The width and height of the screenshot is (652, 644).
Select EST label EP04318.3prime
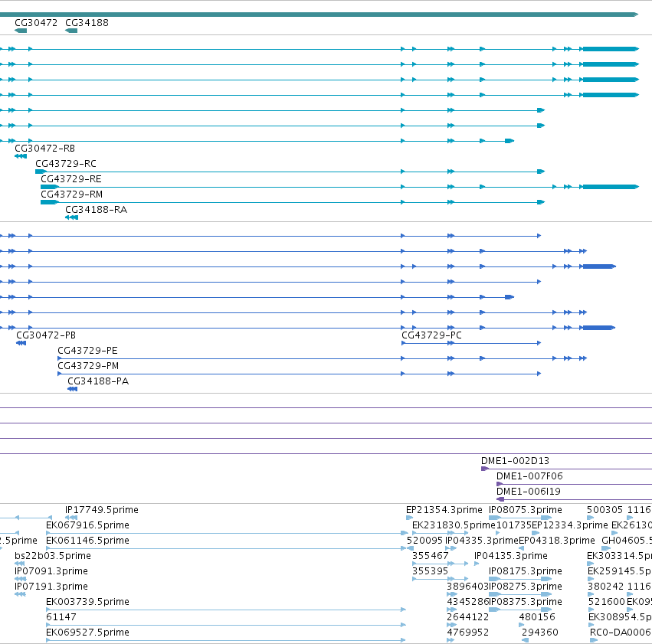557,541
